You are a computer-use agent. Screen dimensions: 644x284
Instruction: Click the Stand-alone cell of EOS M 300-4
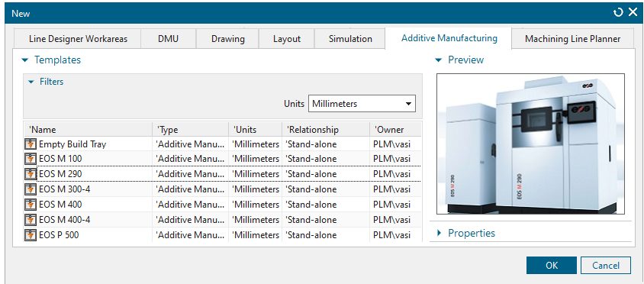coord(326,189)
